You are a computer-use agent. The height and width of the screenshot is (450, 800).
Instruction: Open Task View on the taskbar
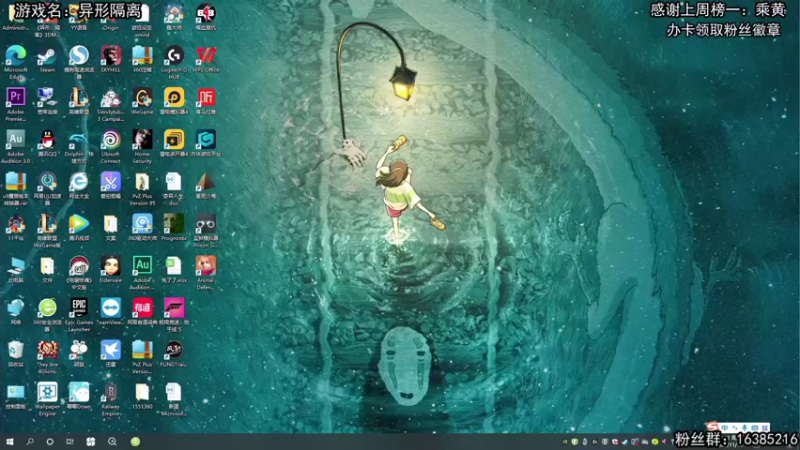coord(70,442)
